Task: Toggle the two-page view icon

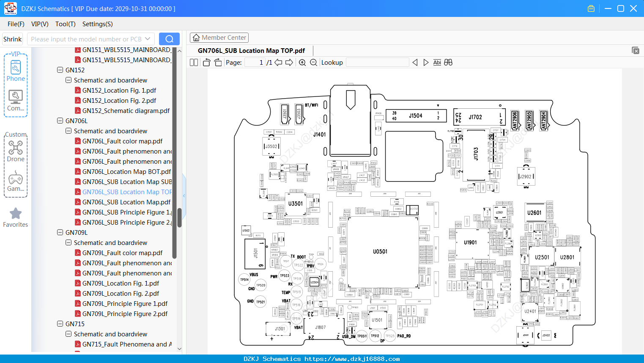Action: [194, 63]
